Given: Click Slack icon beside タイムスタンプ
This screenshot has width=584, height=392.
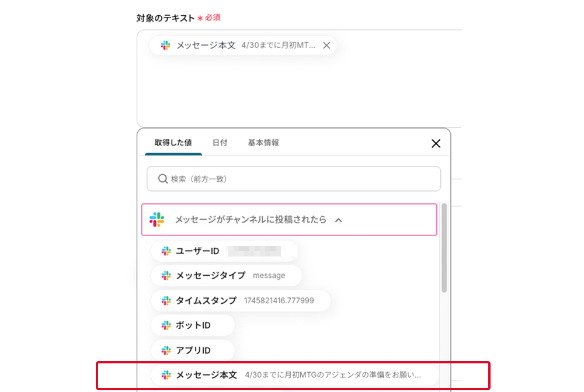Looking at the screenshot, I should 166,301.
